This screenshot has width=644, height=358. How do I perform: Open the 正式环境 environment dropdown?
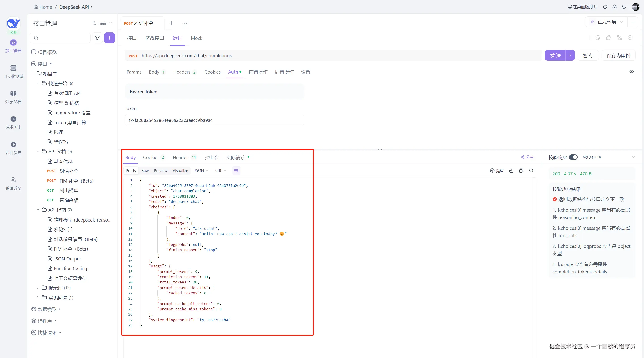pyautogui.click(x=606, y=22)
